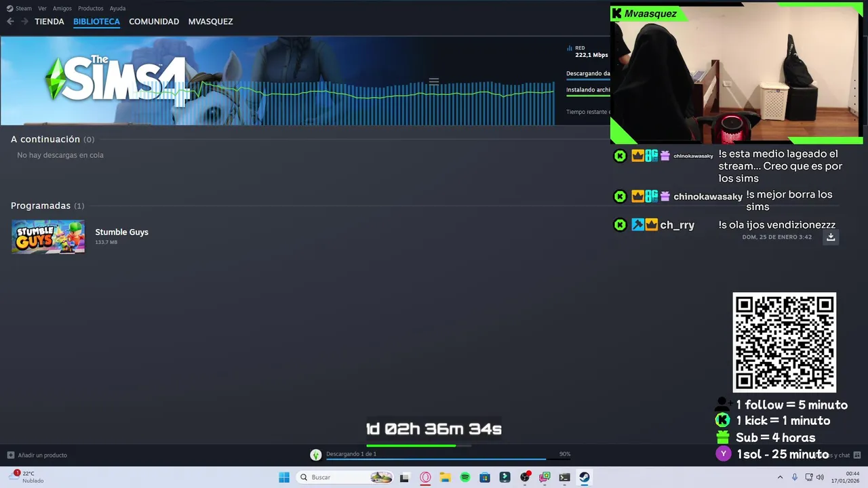Image resolution: width=868 pixels, height=488 pixels.
Task: Open the Stumble Guys game thumbnail
Action: (x=48, y=237)
